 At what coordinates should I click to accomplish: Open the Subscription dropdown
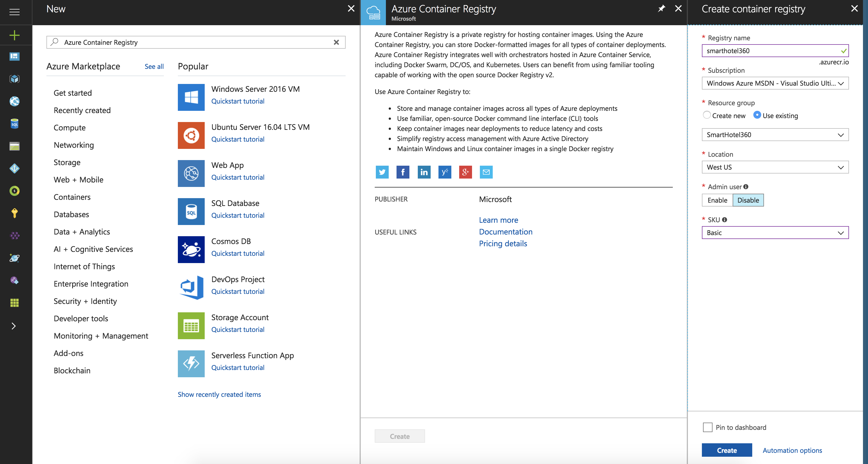[x=775, y=83]
